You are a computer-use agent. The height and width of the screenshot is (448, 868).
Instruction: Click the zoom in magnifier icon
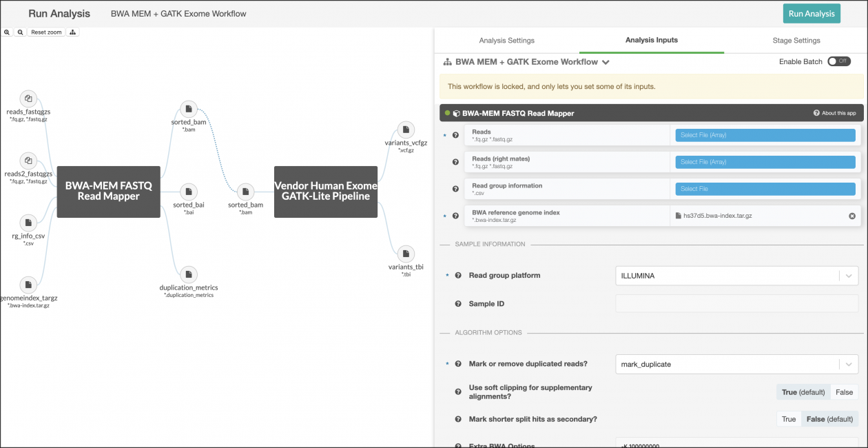7,32
